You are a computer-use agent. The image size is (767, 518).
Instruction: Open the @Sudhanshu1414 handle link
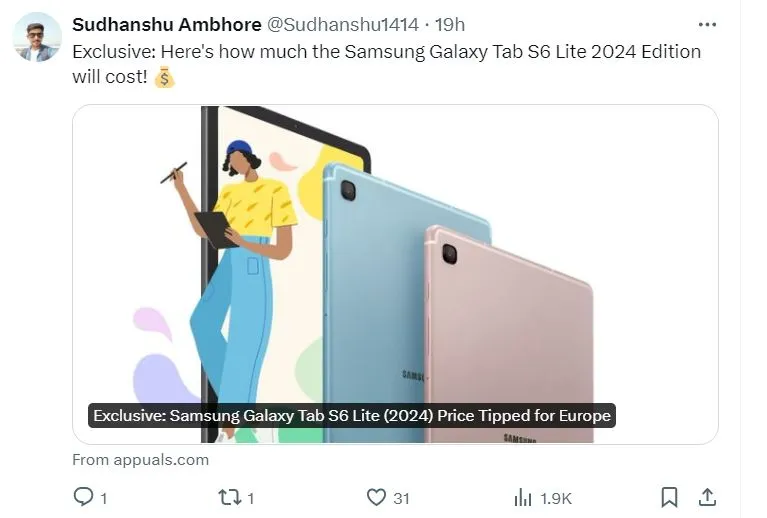(342, 24)
